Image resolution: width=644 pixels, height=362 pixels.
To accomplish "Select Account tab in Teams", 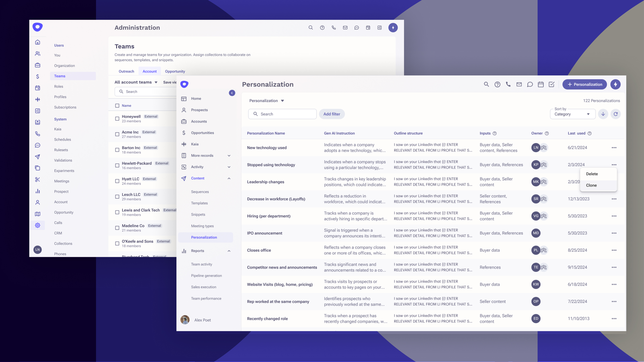I will point(149,71).
